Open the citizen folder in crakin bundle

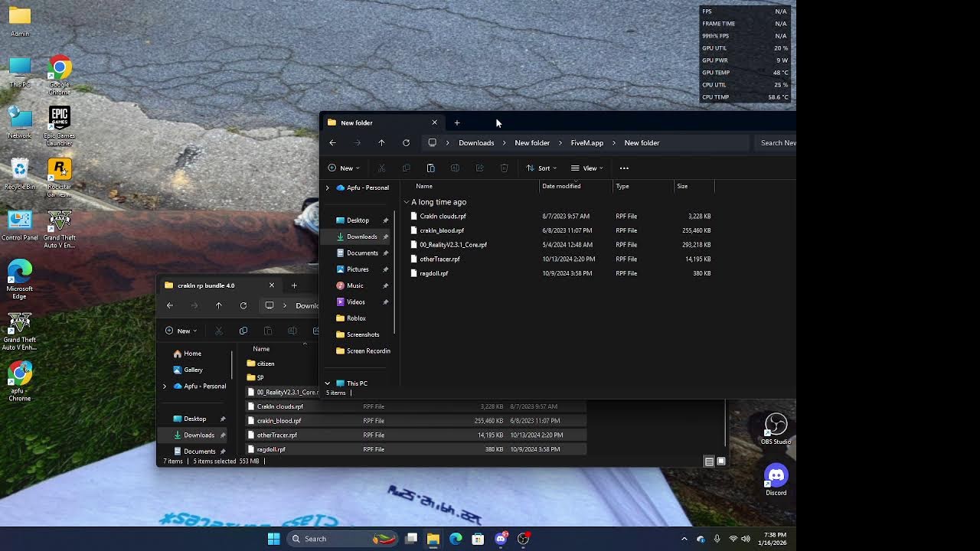(266, 364)
